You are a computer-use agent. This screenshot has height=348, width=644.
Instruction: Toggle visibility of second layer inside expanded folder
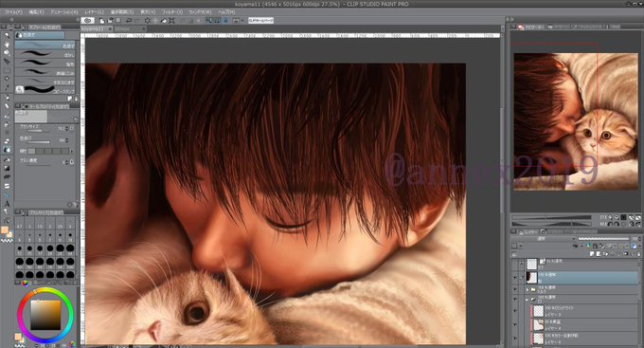pos(515,324)
